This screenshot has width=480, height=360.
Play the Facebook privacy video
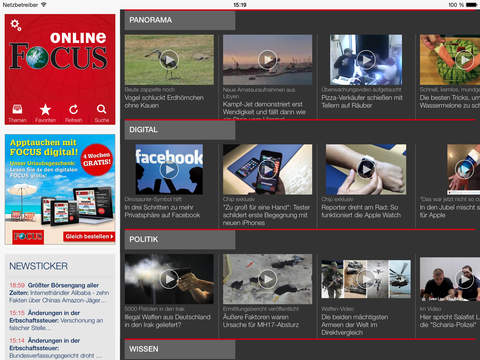click(169, 169)
